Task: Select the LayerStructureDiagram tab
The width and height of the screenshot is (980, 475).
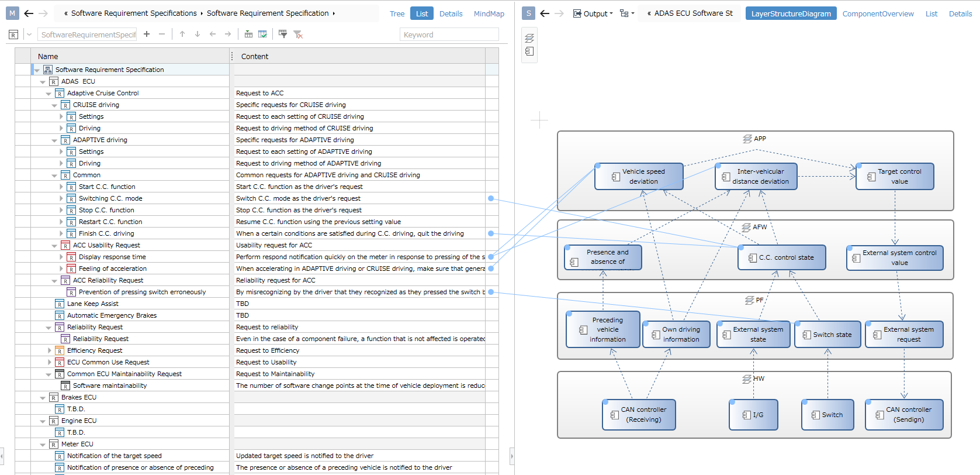Action: (791, 13)
